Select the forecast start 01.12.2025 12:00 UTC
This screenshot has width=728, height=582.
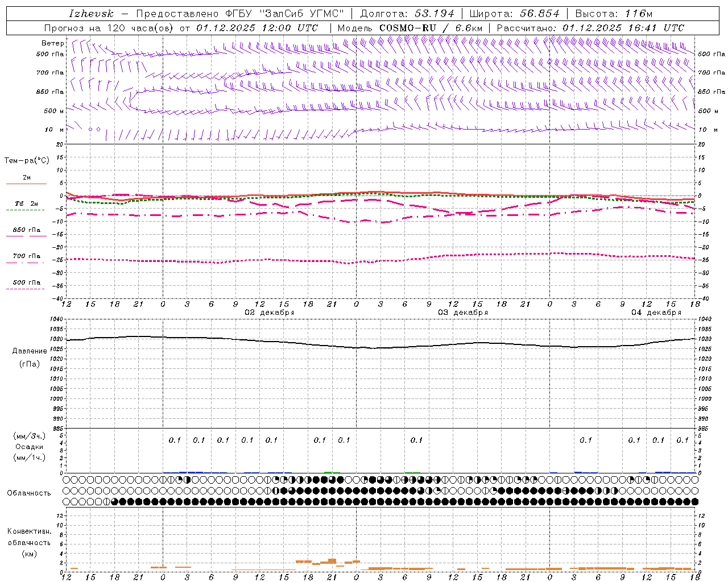click(257, 28)
